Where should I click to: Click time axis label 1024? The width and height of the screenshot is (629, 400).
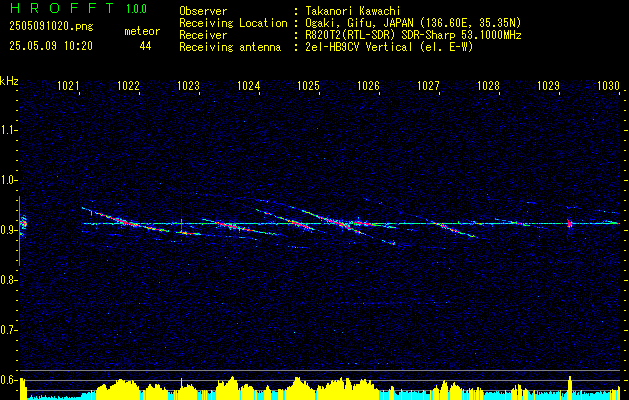(248, 86)
